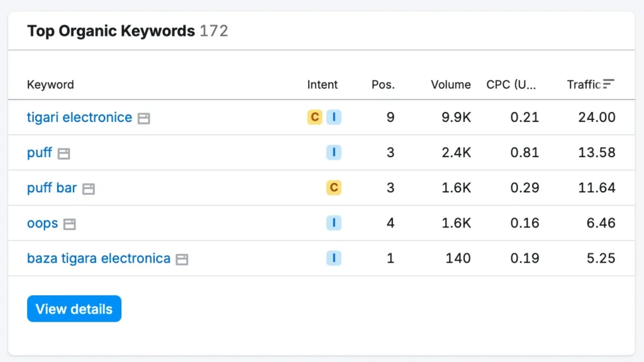The width and height of the screenshot is (644, 362).
Task: Open SERP icon beside puff keyword
Action: point(64,153)
